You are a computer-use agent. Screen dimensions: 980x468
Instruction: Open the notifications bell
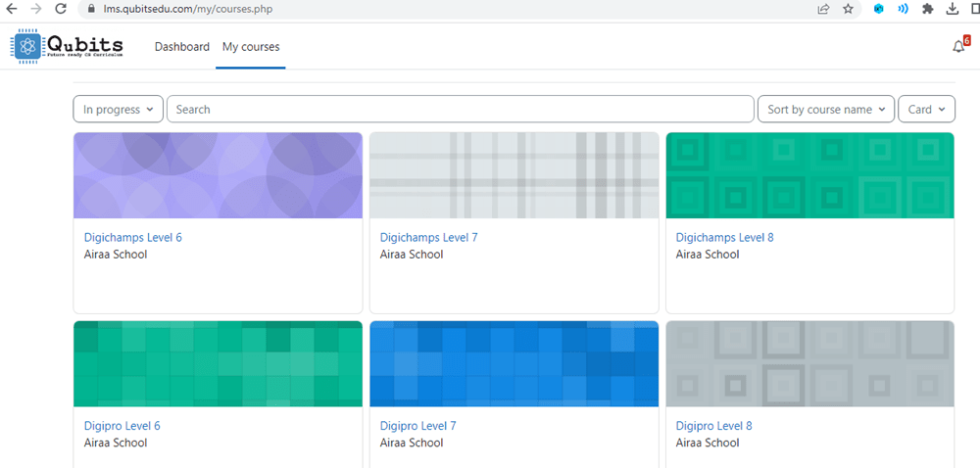pyautogui.click(x=958, y=47)
